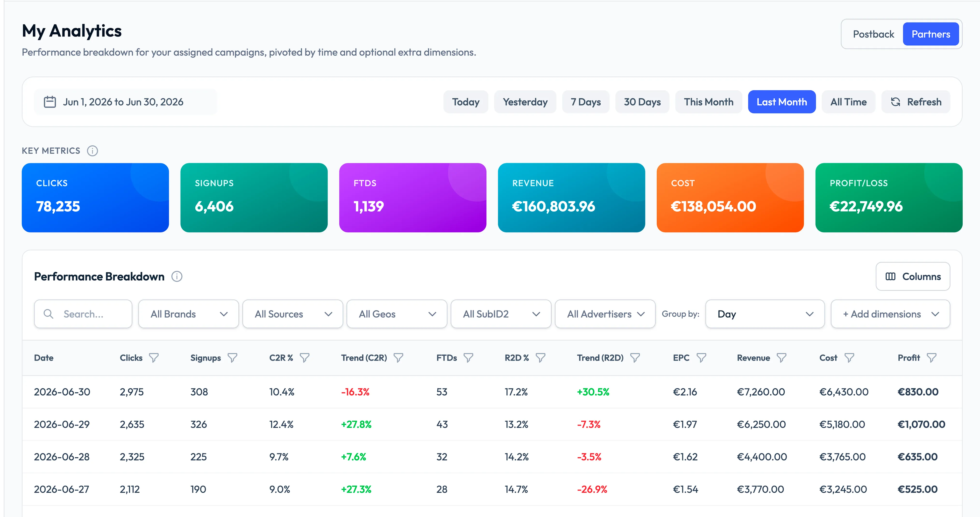Select the 7 Days preset
This screenshot has height=517, width=980.
click(586, 102)
